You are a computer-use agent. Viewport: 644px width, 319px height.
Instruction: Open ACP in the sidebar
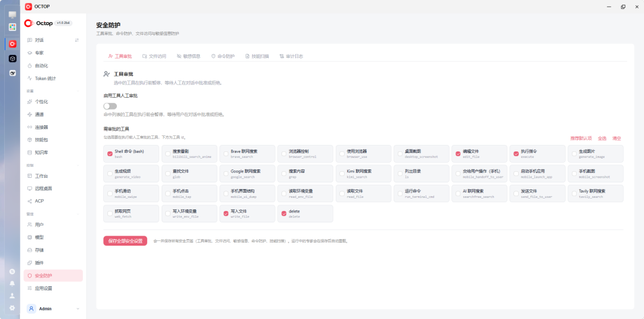point(53,201)
